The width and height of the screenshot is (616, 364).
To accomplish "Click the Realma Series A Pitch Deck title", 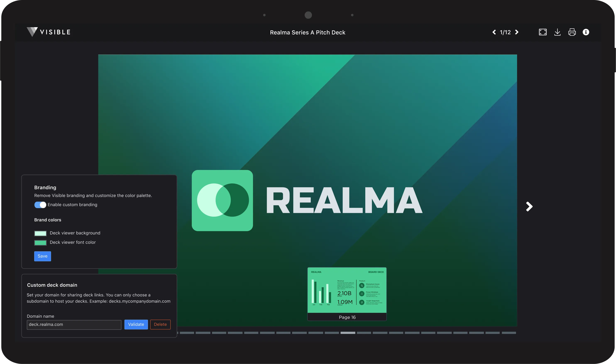I will pos(307,32).
